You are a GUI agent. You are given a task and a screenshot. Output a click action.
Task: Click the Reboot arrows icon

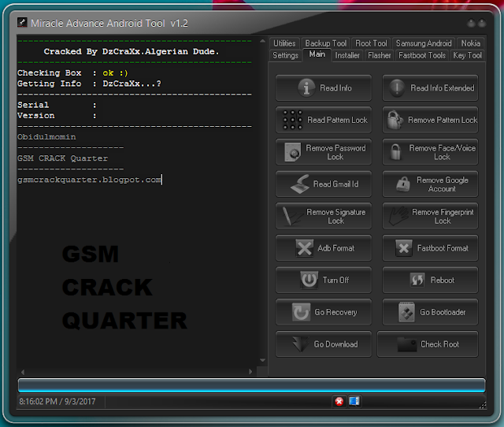point(417,280)
